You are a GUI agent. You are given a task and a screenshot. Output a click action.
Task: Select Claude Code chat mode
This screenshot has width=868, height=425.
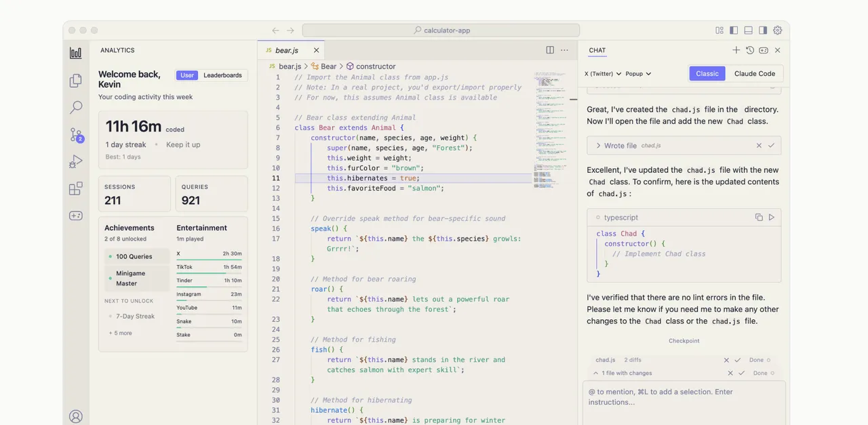755,74
